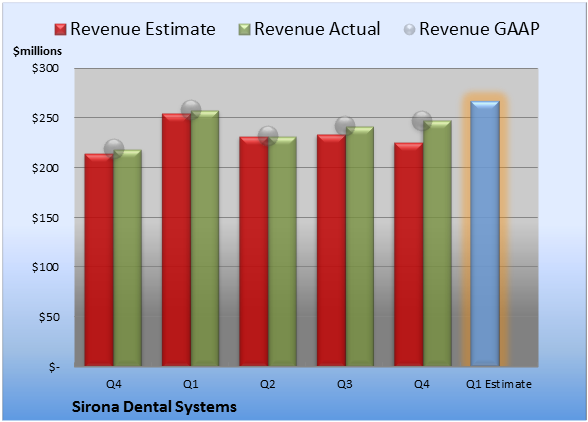Click the Q2 Revenue GAAP sphere marker
588x422 pixels.
coord(268,136)
